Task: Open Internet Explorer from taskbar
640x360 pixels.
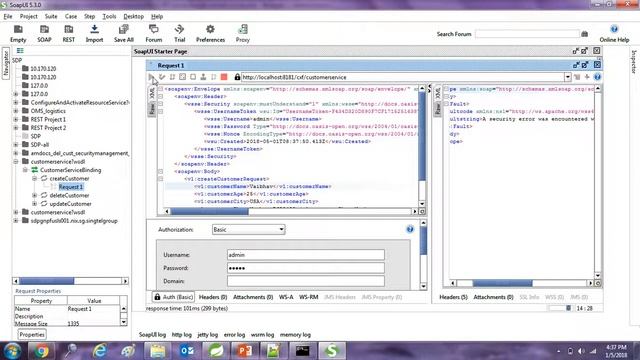Action: tap(99, 351)
